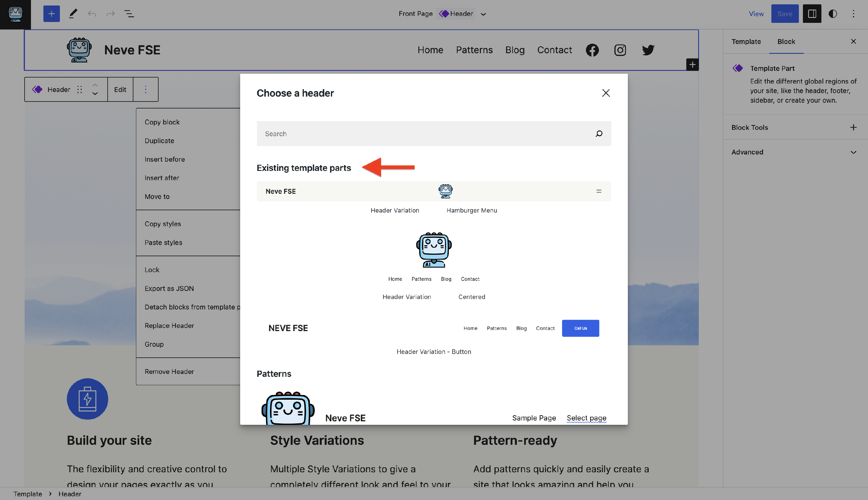
Task: Click the Instagram icon in header
Action: (620, 50)
